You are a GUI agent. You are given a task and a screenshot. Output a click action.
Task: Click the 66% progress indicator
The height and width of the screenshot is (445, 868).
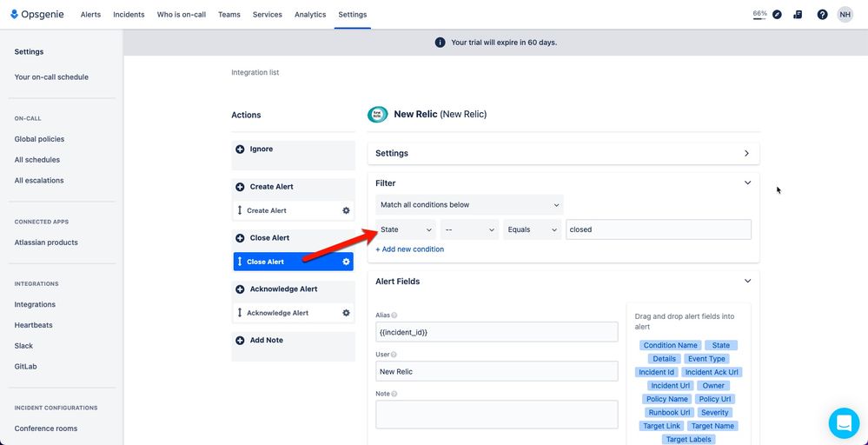[x=759, y=15]
